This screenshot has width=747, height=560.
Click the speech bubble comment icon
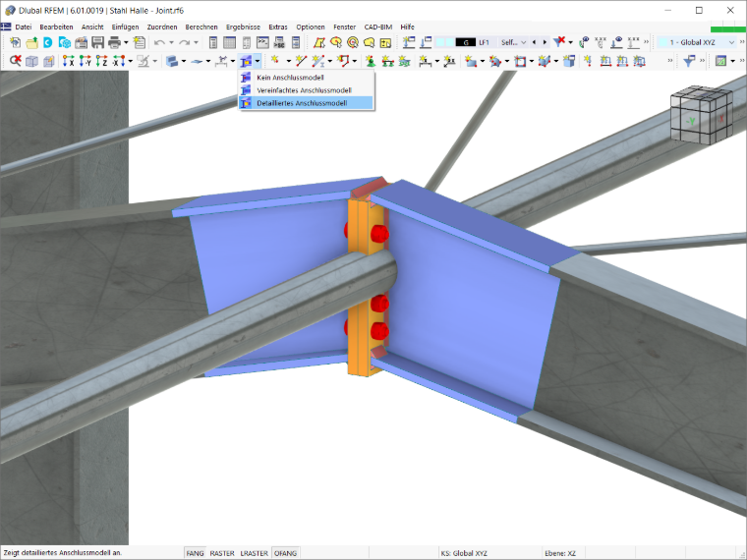pyautogui.click(x=370, y=42)
